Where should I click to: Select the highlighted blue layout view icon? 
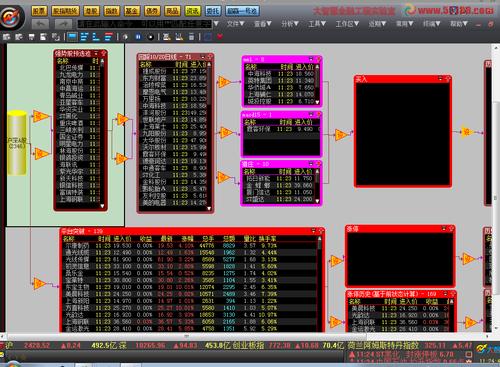point(72,37)
